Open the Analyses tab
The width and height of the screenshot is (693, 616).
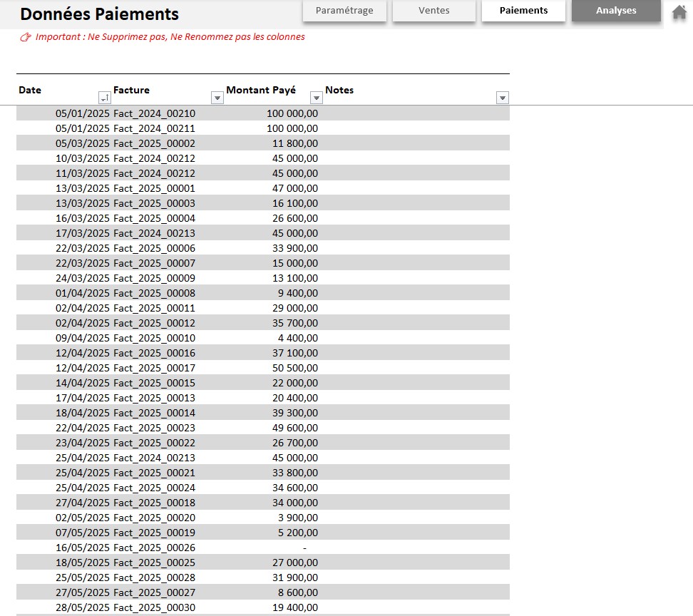[616, 11]
